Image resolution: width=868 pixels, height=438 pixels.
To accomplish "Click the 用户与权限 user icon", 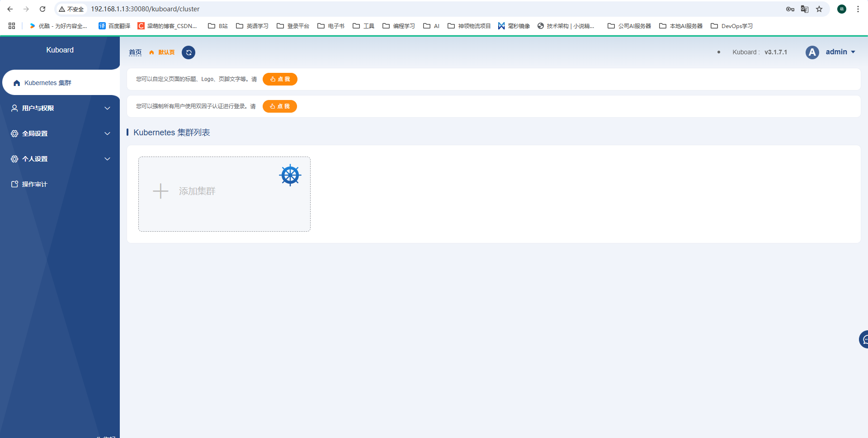I will 14,108.
